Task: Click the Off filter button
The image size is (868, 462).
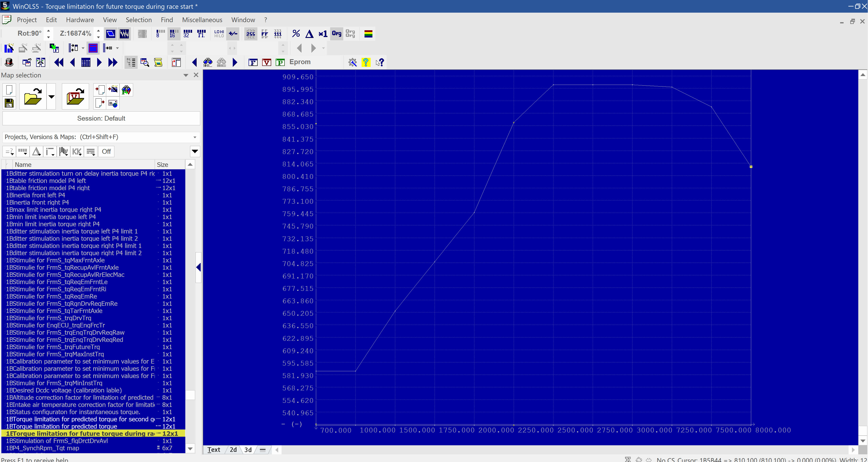Action: tap(106, 152)
